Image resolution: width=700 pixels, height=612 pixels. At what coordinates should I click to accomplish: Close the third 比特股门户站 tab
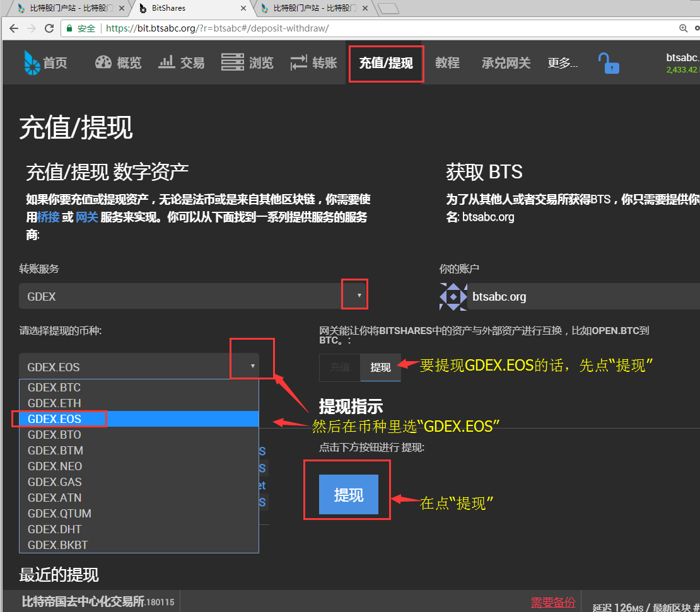pos(365,8)
